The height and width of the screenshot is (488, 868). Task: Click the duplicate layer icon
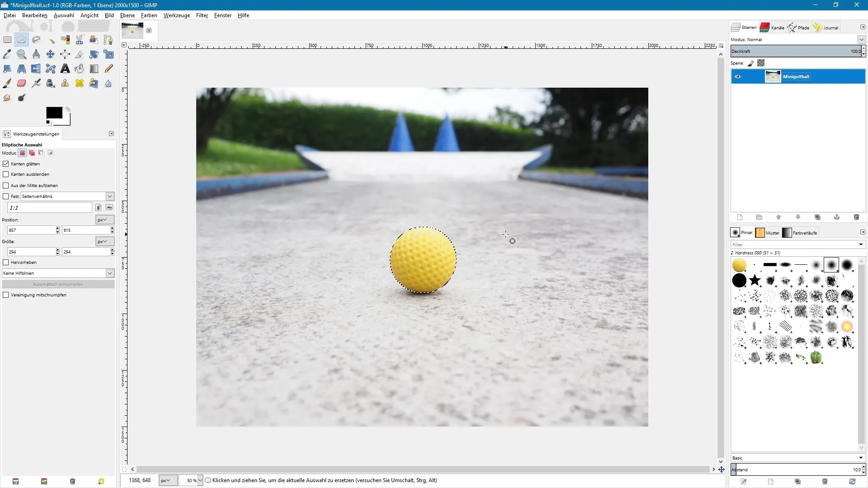[x=817, y=217]
